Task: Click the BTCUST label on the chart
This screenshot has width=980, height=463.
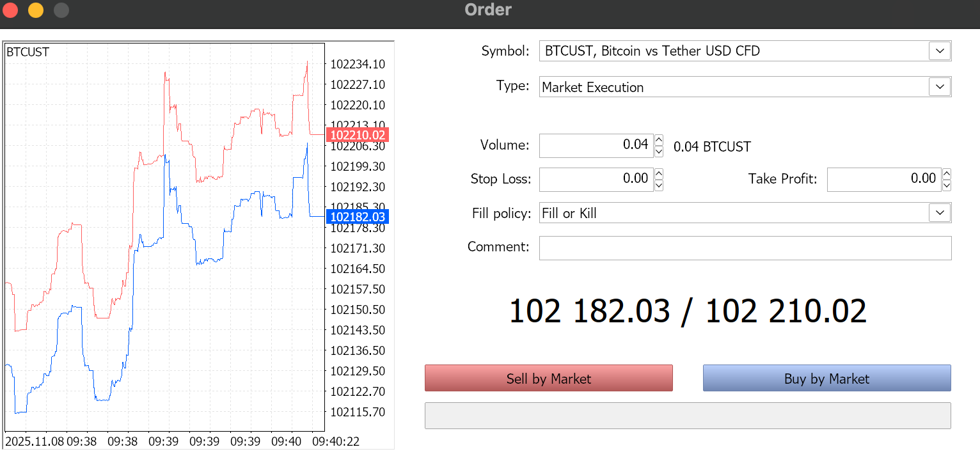Action: click(28, 52)
